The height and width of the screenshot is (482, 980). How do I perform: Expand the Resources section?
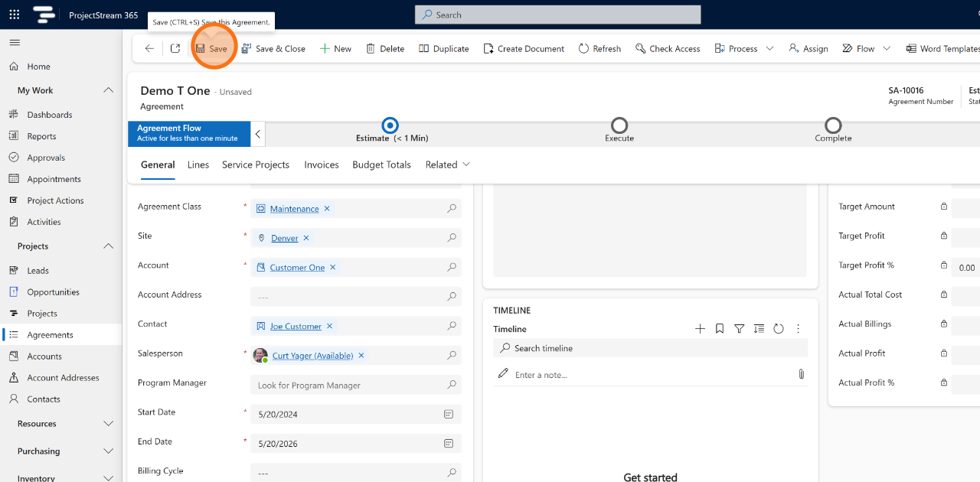point(108,424)
